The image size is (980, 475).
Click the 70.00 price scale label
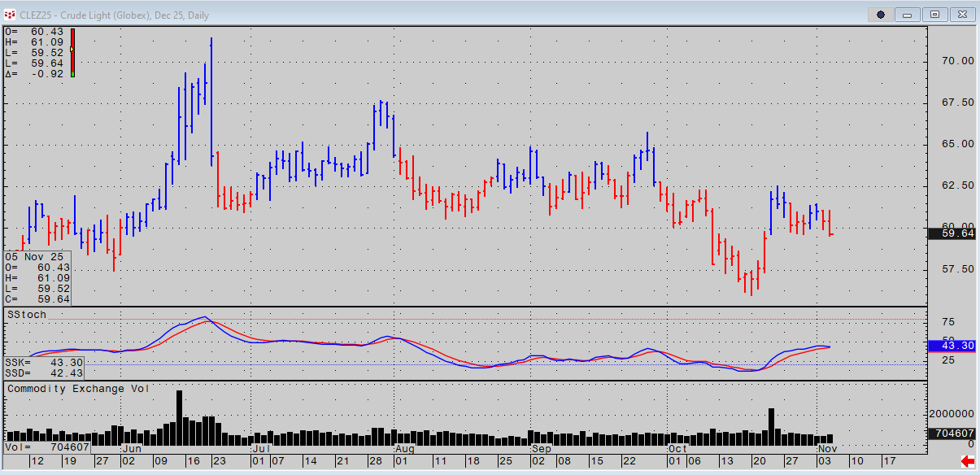click(x=958, y=61)
